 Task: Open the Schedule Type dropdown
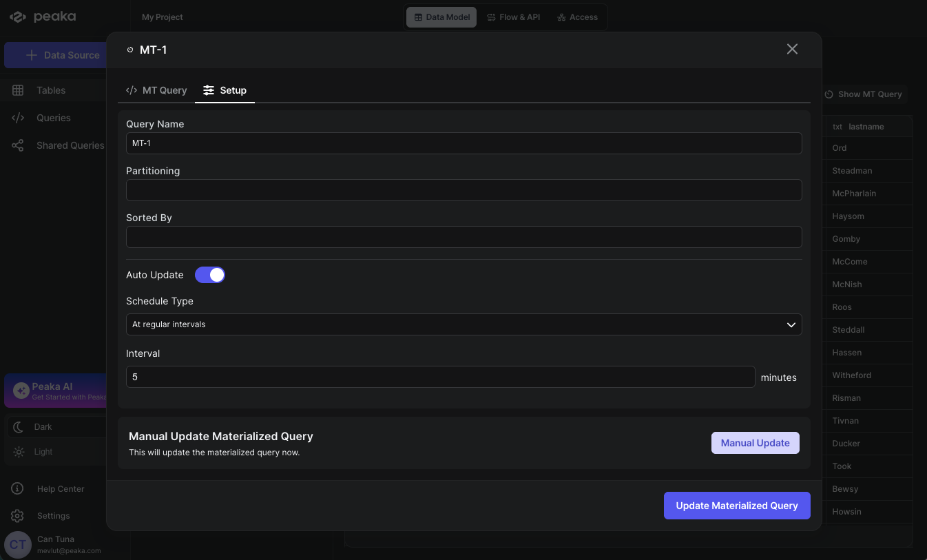[463, 324]
